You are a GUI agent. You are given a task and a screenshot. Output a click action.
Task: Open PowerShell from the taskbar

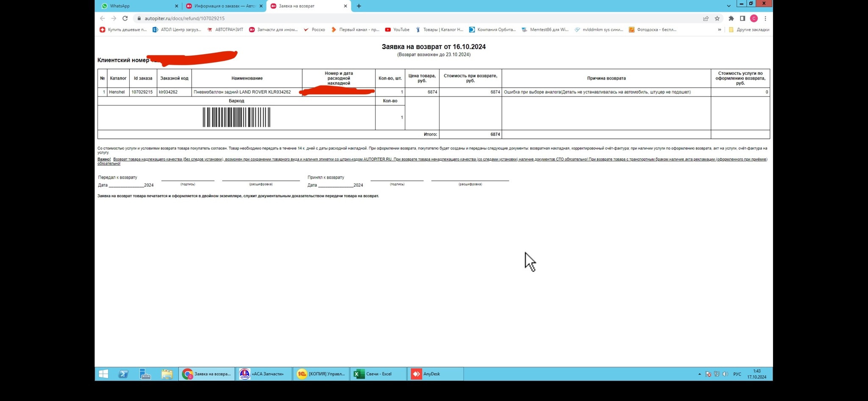[123, 374]
